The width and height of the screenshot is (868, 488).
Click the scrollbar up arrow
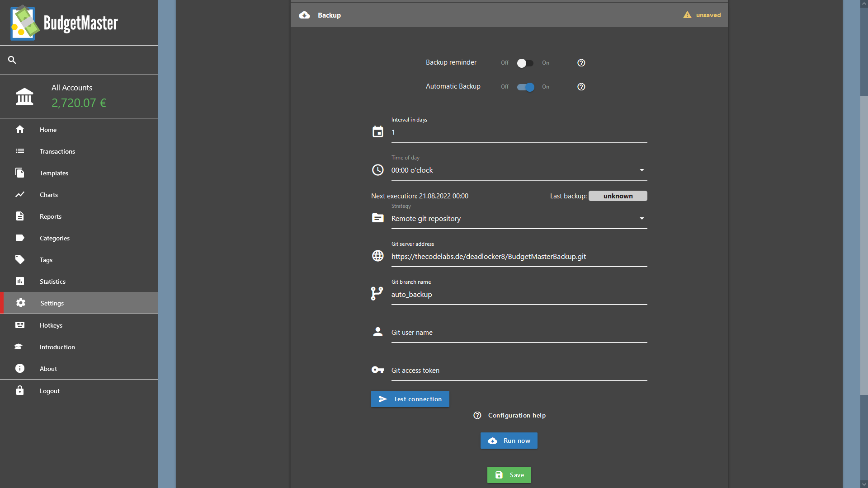864,4
